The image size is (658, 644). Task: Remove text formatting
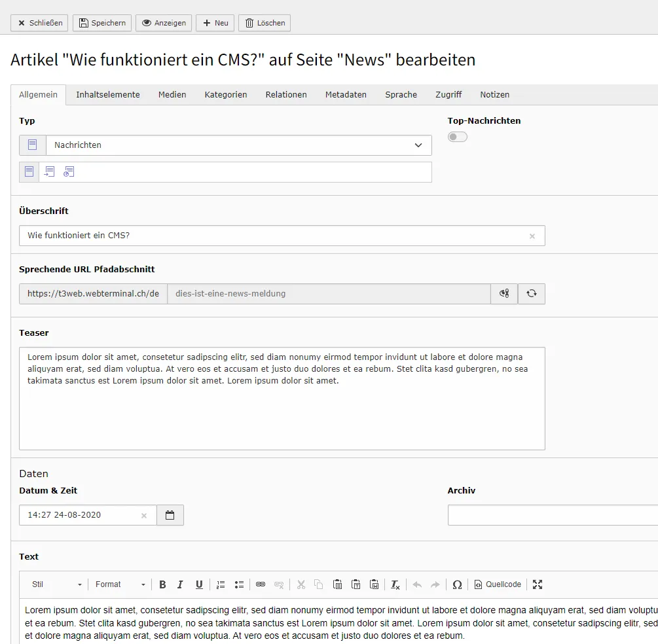[x=395, y=584]
